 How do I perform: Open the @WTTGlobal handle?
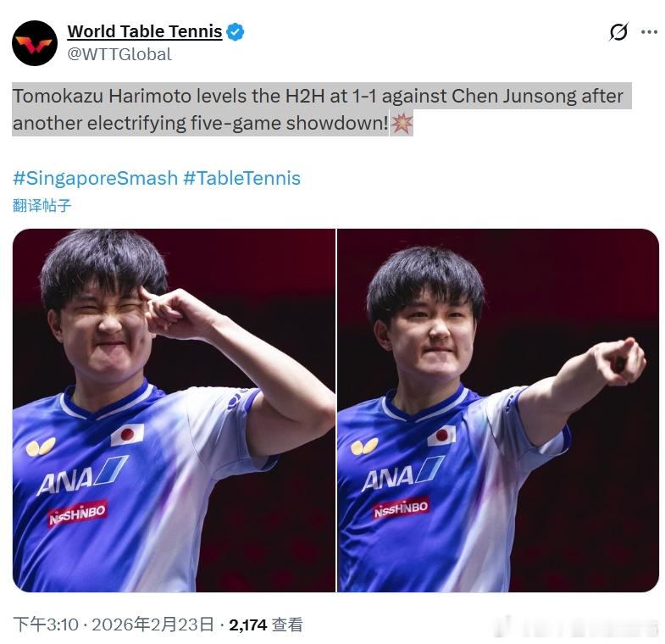119,54
